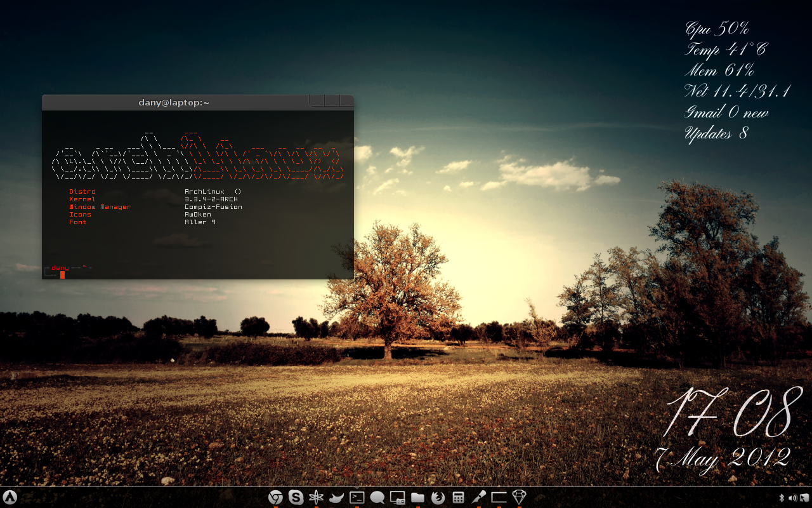Click the 'Cpu 50%' desktop readout
The width and height of the screenshot is (812, 508).
[x=717, y=29]
